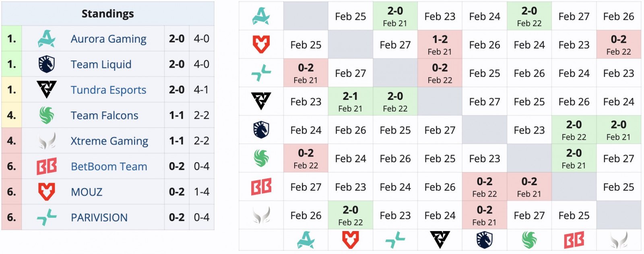Open the PARIVISION team page link
The height and width of the screenshot is (254, 644).
tap(99, 217)
